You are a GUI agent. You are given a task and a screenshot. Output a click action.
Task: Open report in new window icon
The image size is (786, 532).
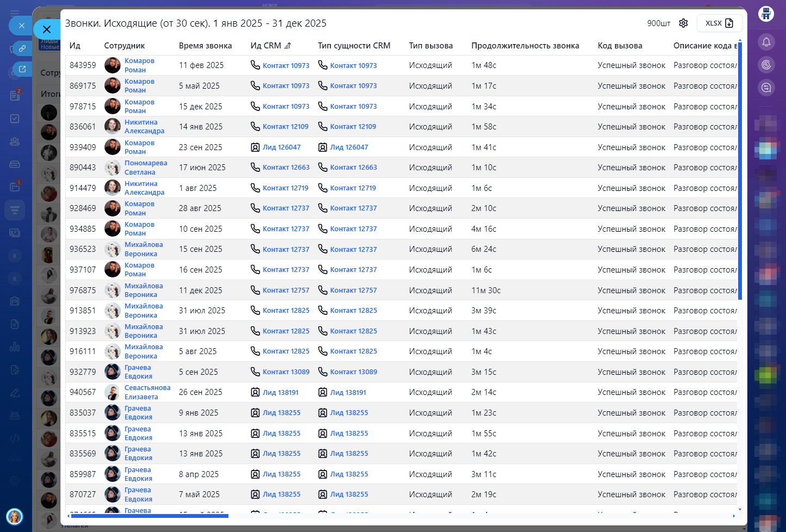point(22,69)
